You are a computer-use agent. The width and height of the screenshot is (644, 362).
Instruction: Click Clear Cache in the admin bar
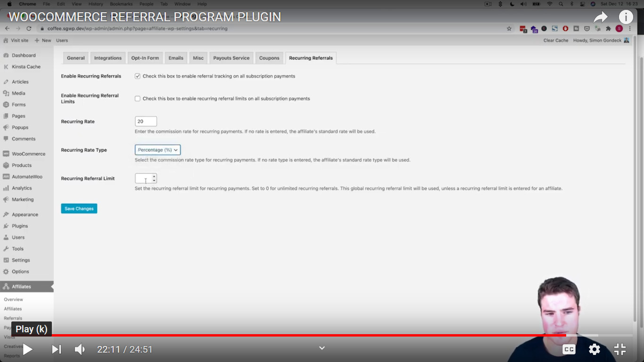coord(556,41)
